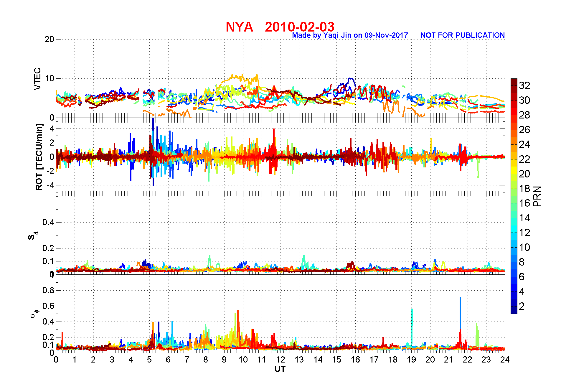The height and width of the screenshot is (392, 561).
Task: Click the sigma phi tick label 0.8
Action: tap(48, 290)
